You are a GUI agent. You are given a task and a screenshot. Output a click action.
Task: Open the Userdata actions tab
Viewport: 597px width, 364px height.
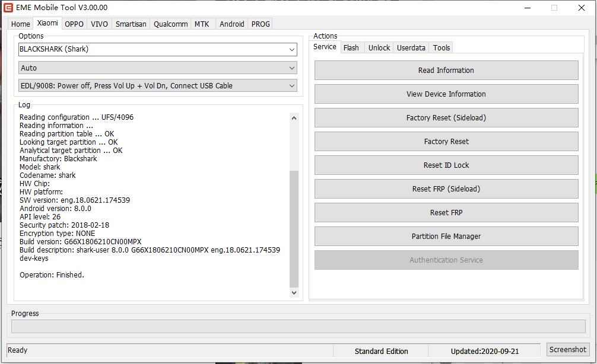(411, 47)
